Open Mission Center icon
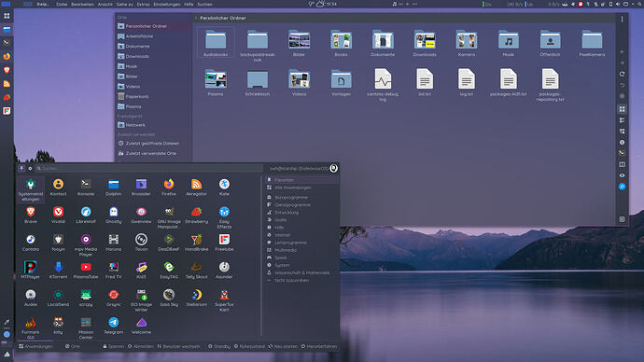Image resolution: width=644 pixels, height=362 pixels. click(86, 328)
